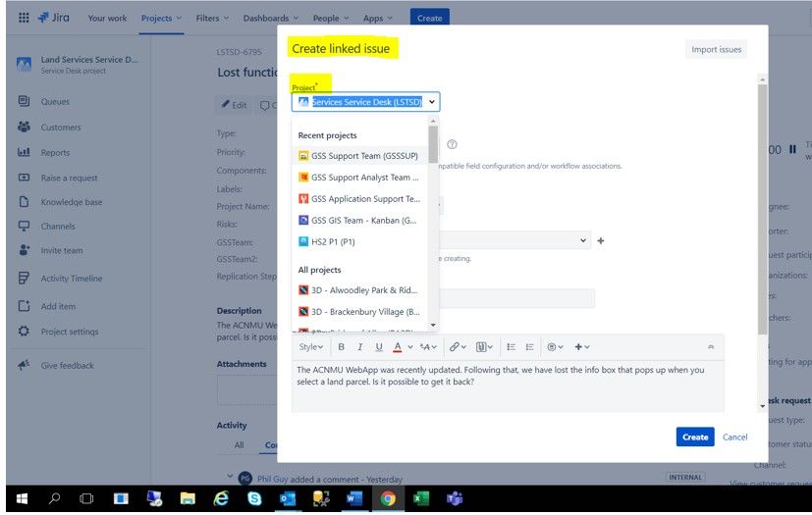This screenshot has height=515, width=812.
Task: Open Word from the taskbar
Action: point(354,498)
